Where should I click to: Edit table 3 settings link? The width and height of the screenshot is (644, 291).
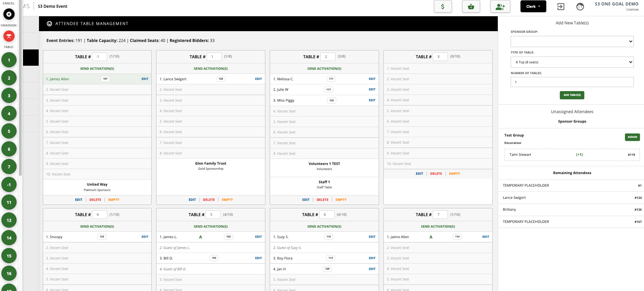point(419,174)
